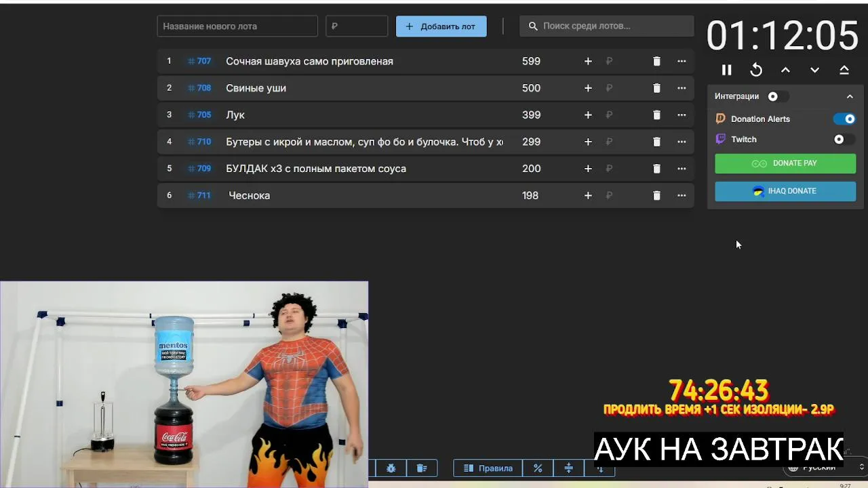Screen dimensions: 868x488
Task: Click lot ID #710
Action: click(199, 142)
